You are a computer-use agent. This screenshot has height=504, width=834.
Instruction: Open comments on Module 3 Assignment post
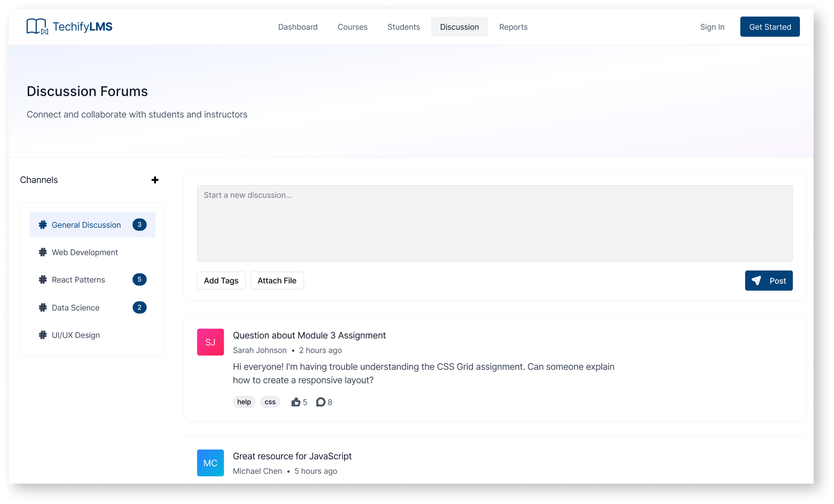coord(321,402)
